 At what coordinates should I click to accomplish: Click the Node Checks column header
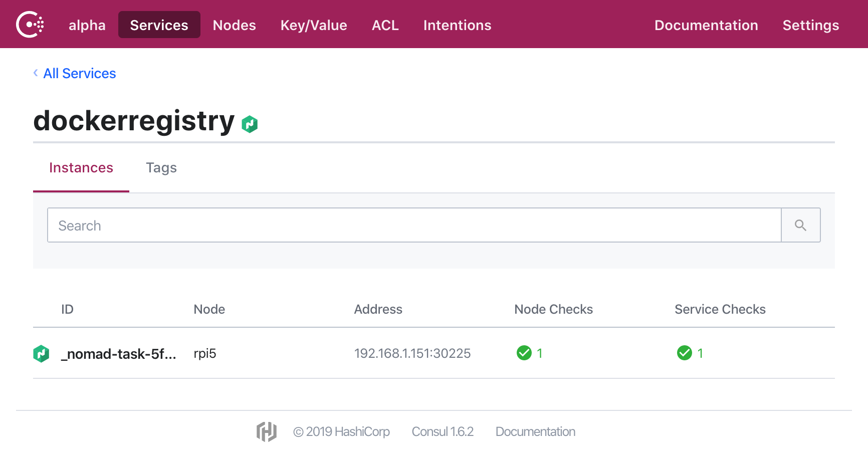pos(553,309)
